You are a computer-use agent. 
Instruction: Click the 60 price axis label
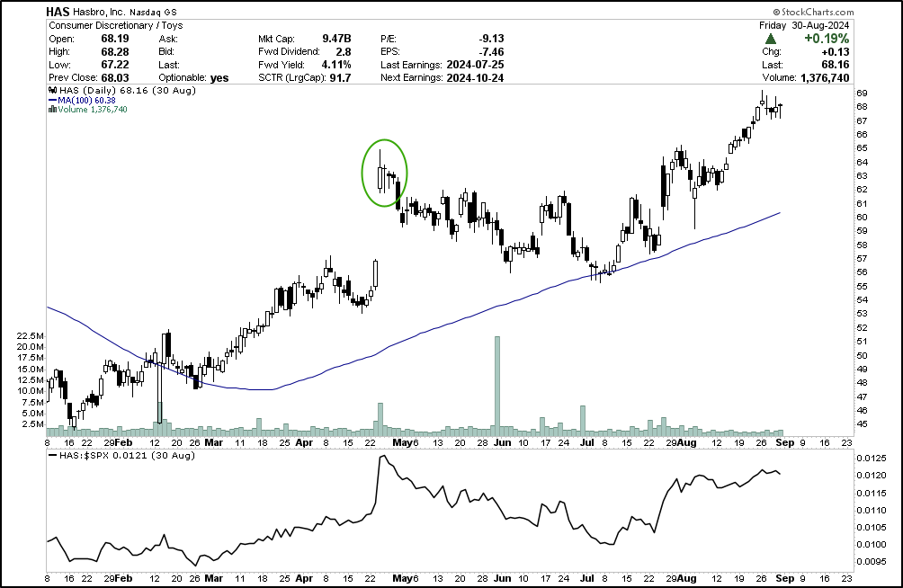coord(863,217)
